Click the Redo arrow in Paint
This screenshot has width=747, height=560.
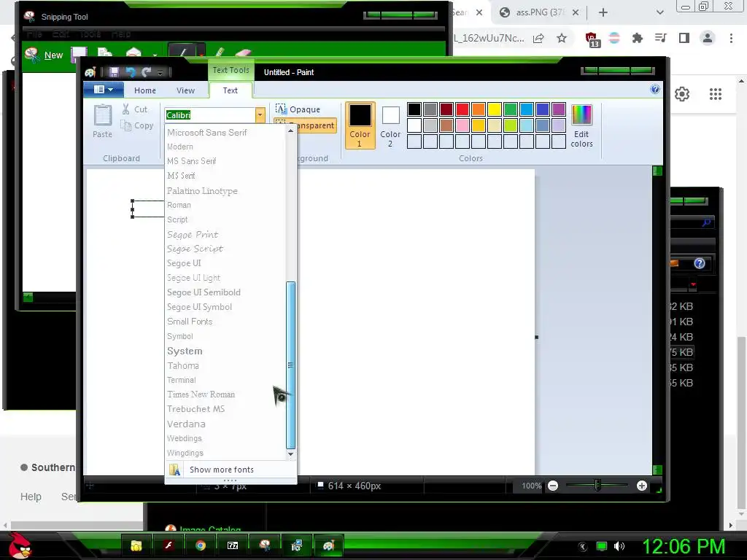coord(146,72)
